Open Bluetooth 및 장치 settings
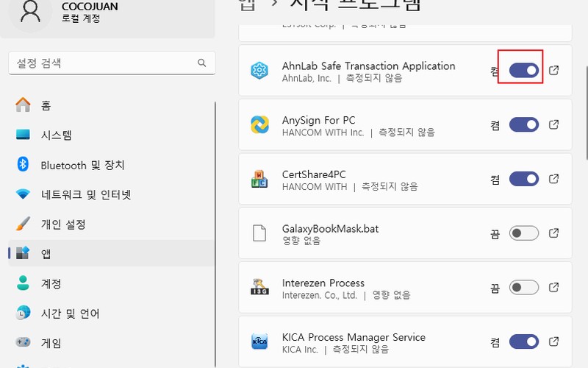 pyautogui.click(x=112, y=165)
